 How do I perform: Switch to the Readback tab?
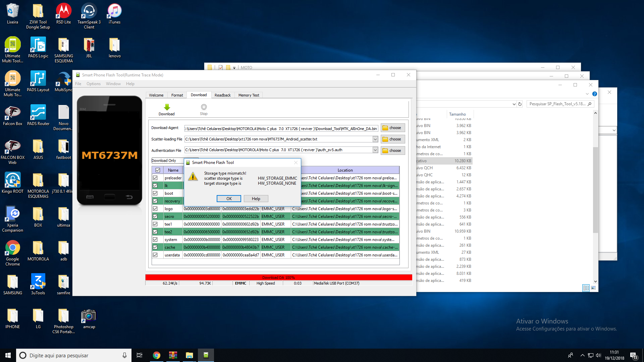click(223, 95)
